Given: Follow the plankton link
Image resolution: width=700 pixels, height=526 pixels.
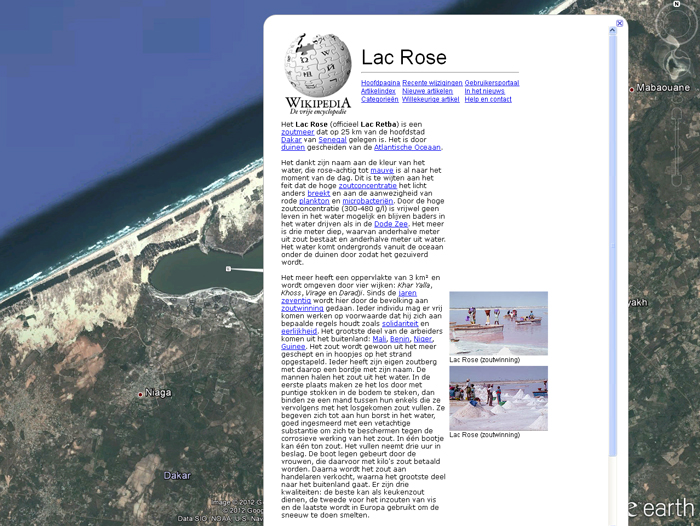Looking at the screenshot, I should click(x=314, y=201).
